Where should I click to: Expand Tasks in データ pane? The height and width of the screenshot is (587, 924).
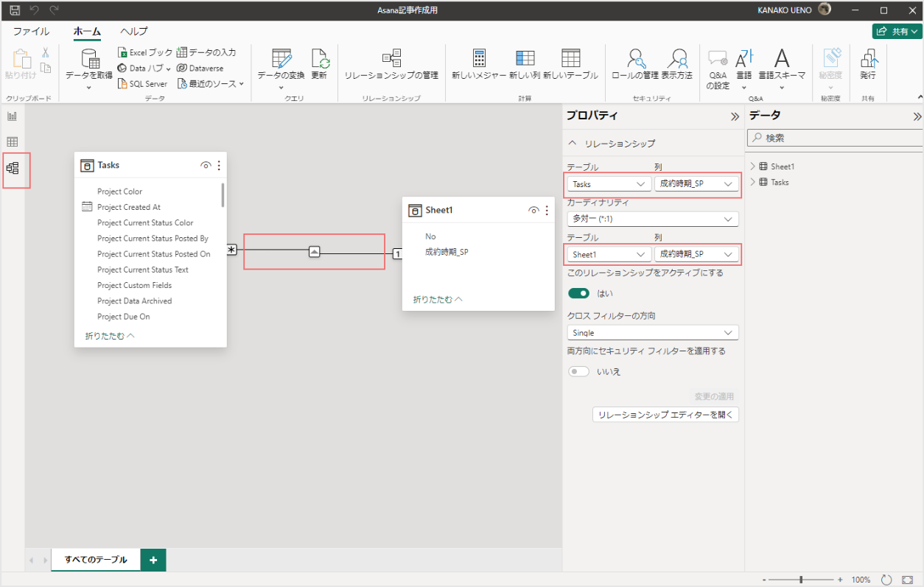point(752,182)
